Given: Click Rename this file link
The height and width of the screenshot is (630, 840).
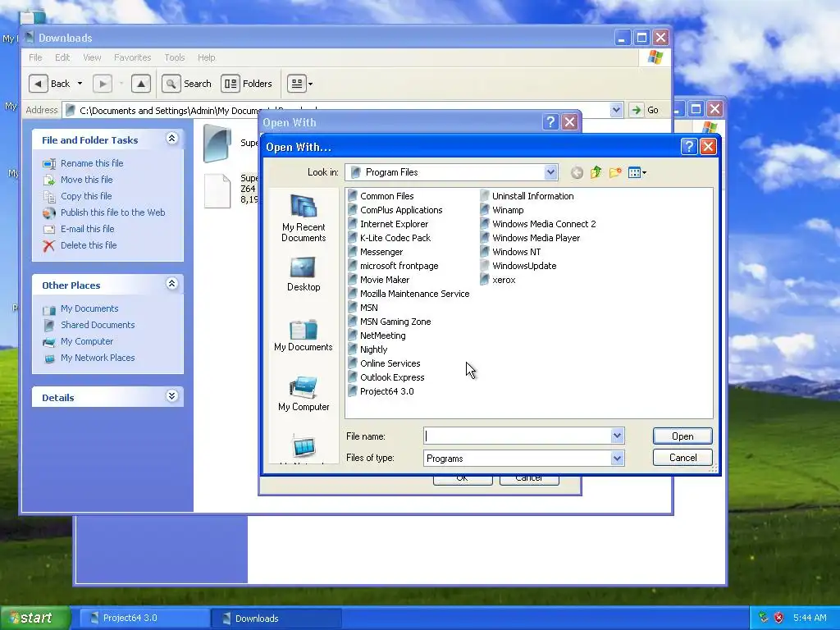Looking at the screenshot, I should point(92,163).
